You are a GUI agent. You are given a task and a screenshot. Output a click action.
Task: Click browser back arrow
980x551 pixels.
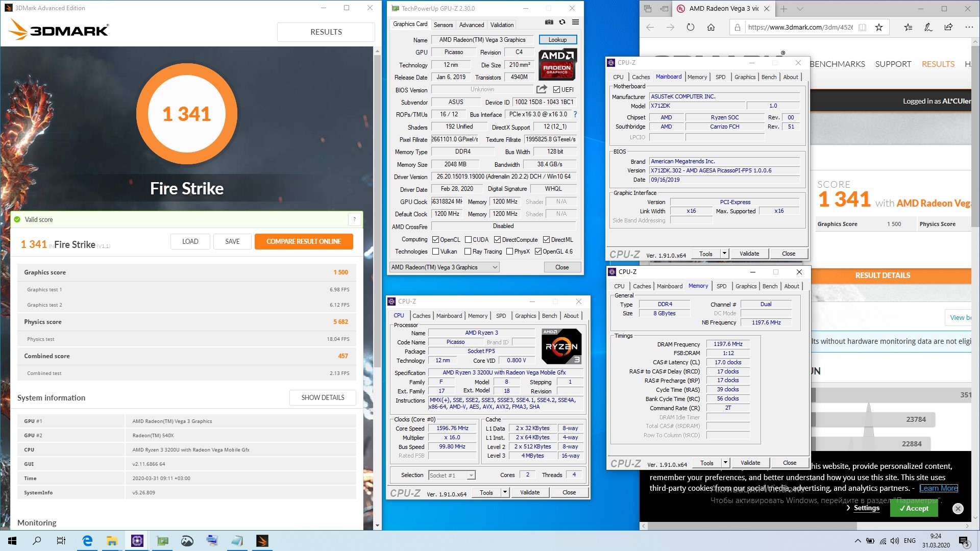coord(650,28)
